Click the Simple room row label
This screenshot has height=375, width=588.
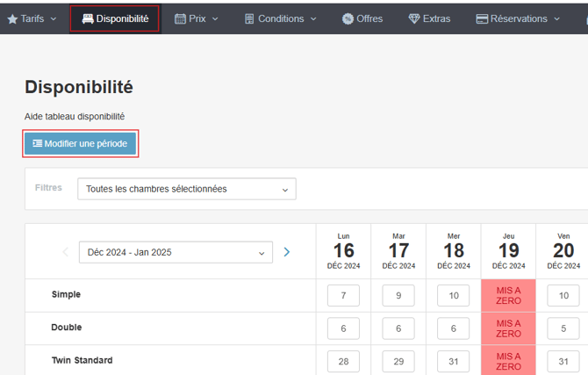[66, 294]
